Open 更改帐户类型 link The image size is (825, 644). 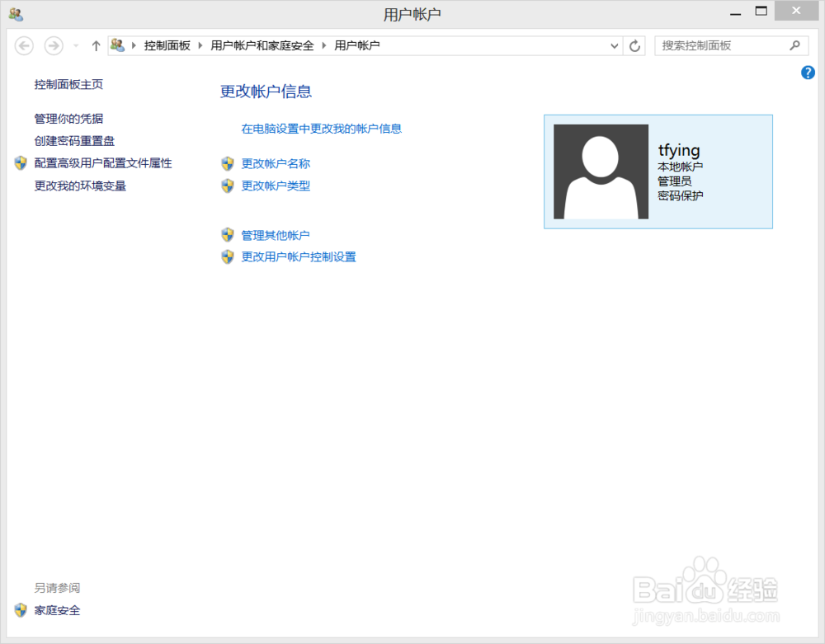coord(276,186)
